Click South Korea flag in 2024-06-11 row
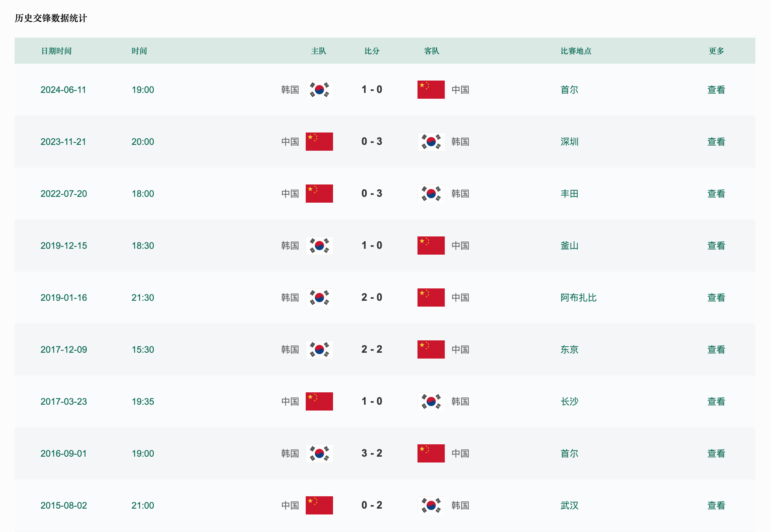 tap(319, 90)
